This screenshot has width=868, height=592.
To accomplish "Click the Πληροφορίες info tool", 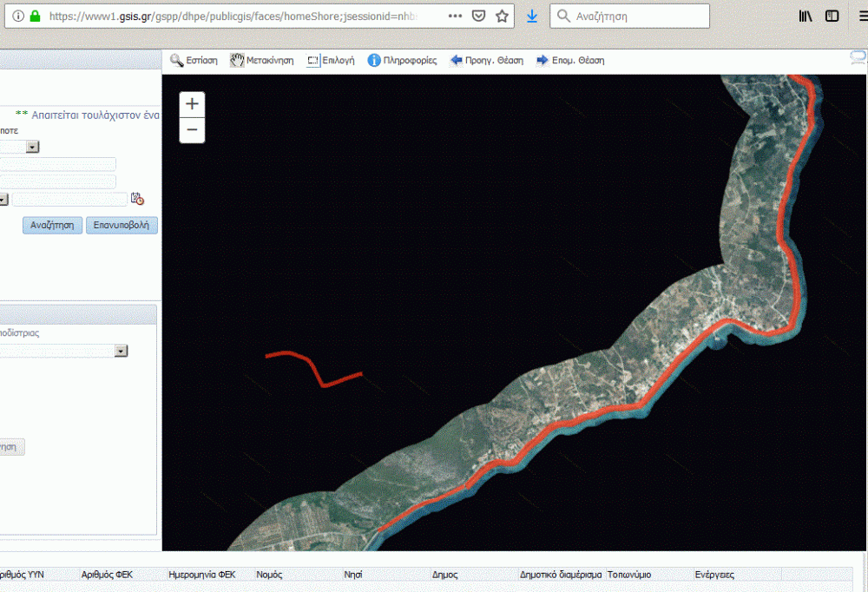I will tap(402, 61).
